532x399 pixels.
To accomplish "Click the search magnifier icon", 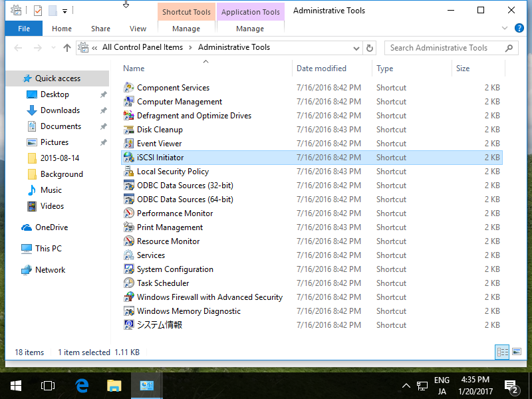I will click(509, 48).
